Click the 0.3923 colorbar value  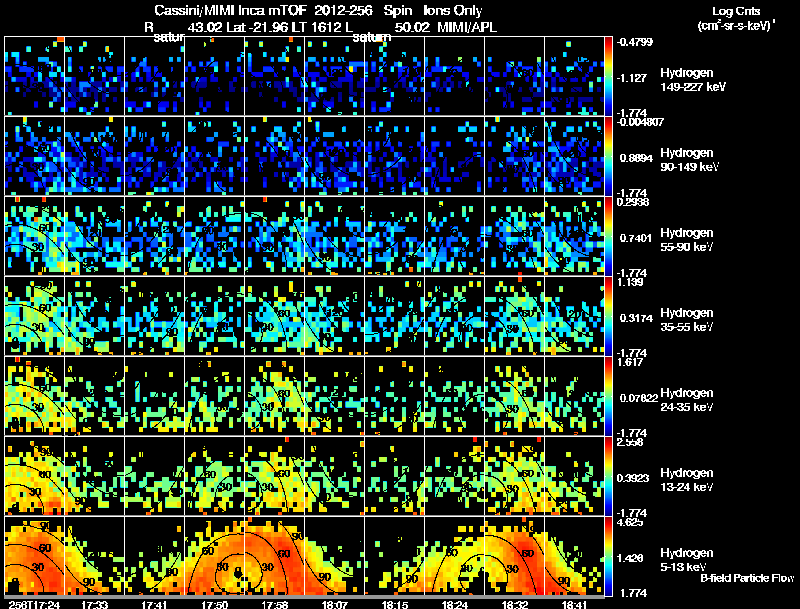click(x=634, y=478)
